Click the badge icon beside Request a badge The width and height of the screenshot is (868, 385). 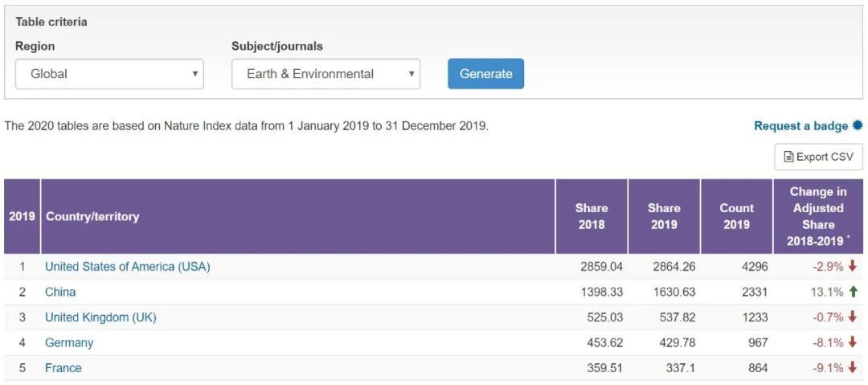click(x=858, y=125)
